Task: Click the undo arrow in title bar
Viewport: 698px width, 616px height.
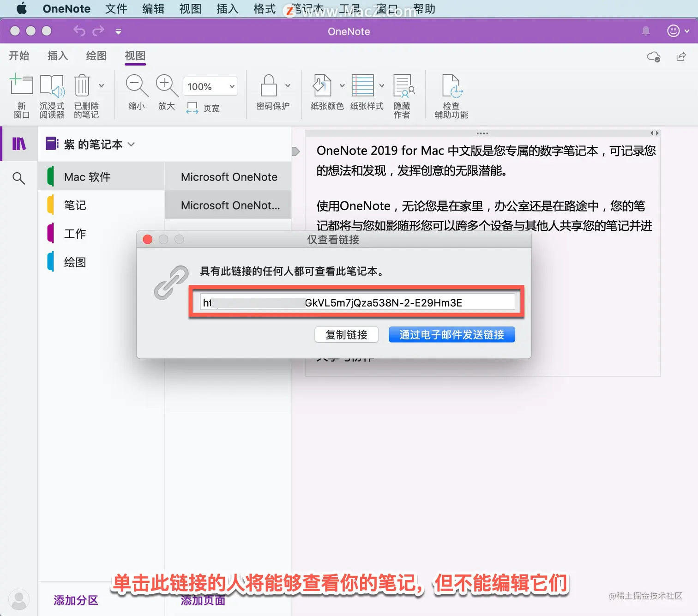Action: (79, 31)
